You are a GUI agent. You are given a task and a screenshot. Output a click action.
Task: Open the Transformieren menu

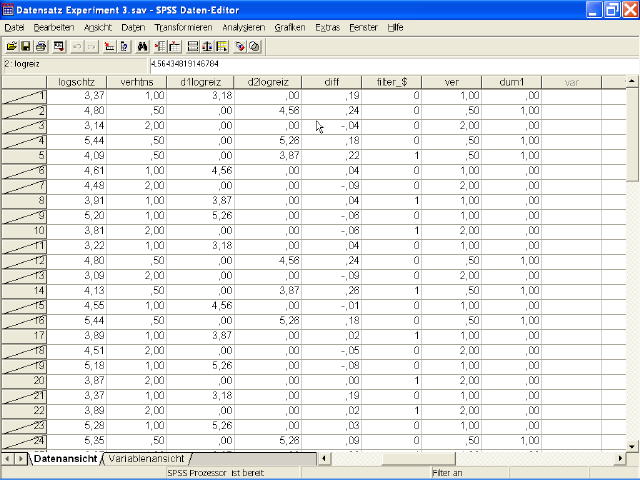[183, 27]
